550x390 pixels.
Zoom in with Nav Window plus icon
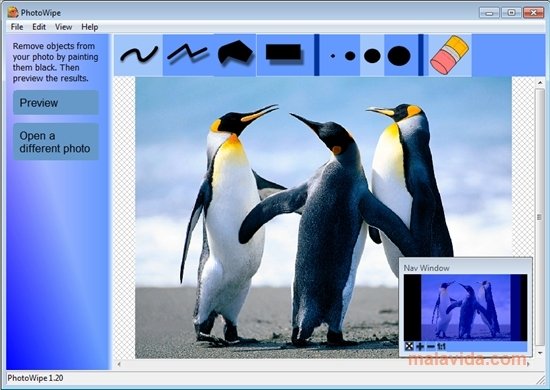coord(420,347)
